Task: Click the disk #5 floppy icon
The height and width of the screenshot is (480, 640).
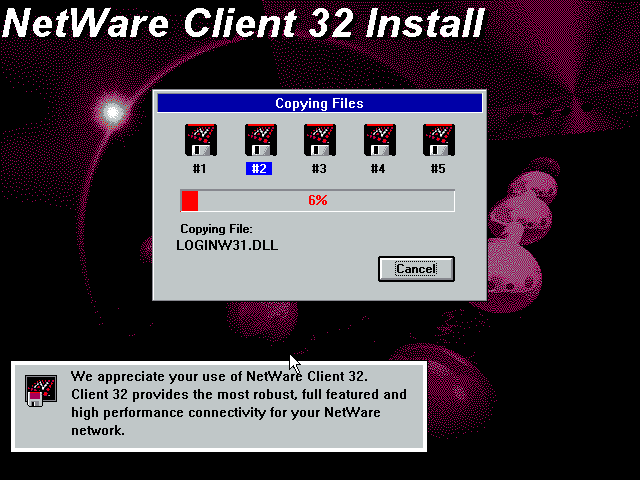Action: pos(439,140)
